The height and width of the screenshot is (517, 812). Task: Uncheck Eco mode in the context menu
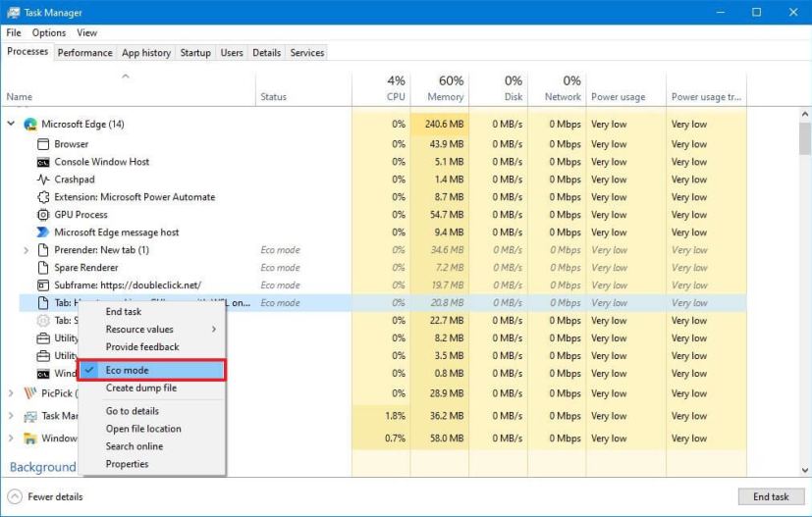pyautogui.click(x=151, y=371)
